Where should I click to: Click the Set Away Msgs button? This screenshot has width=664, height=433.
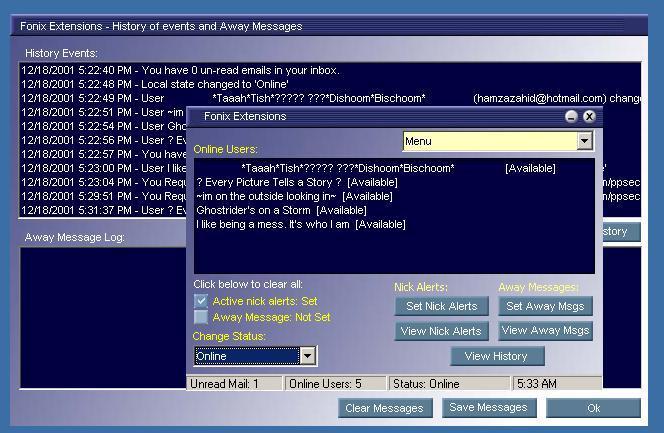pyautogui.click(x=545, y=306)
